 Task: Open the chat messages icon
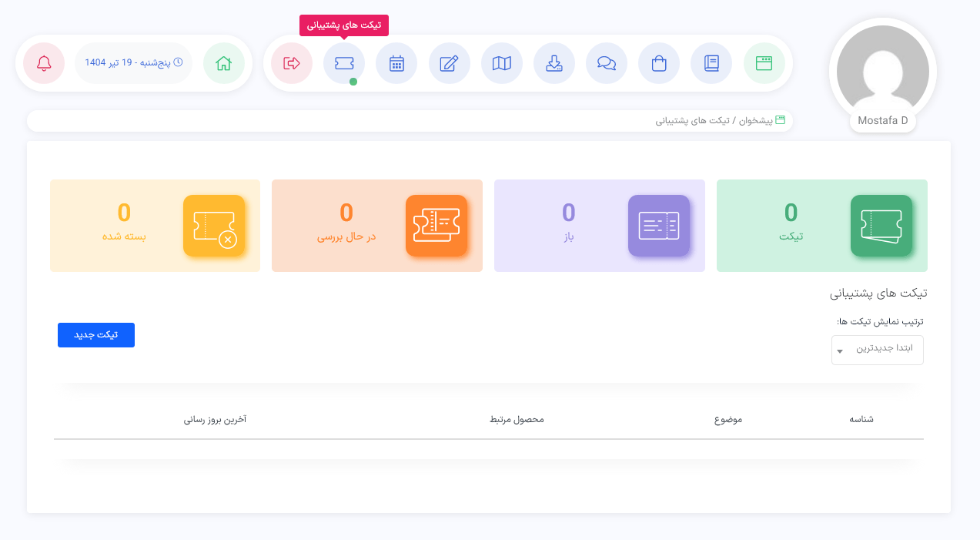(606, 63)
